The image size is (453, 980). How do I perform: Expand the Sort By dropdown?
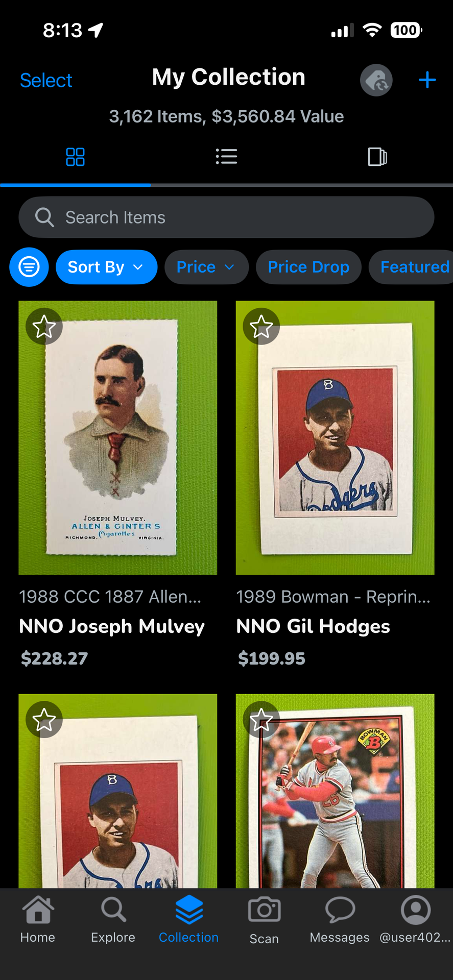(x=106, y=267)
